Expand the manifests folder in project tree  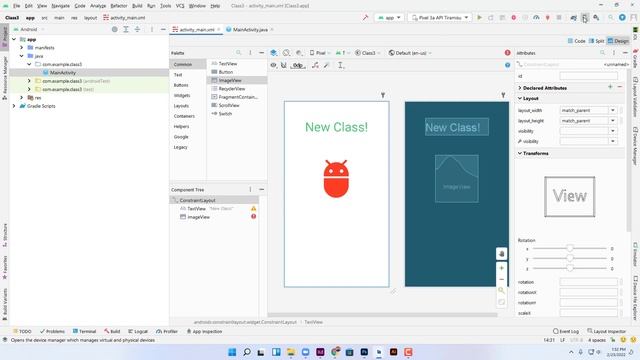tap(22, 48)
